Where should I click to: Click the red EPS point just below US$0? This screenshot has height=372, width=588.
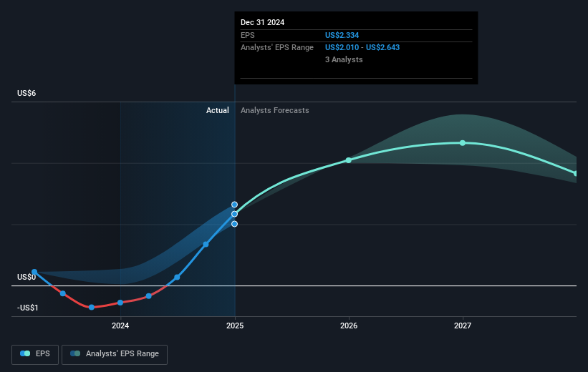pos(63,293)
